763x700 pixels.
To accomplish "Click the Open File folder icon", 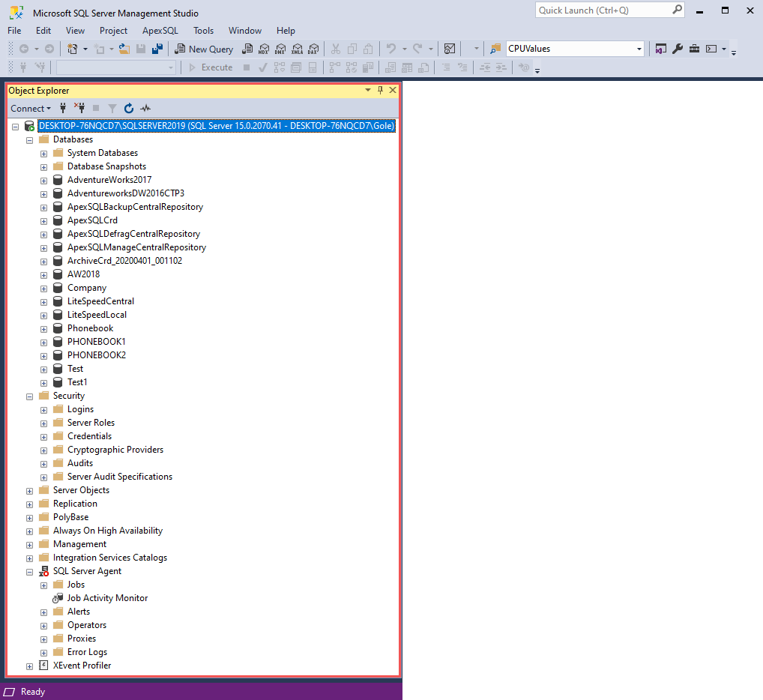I will [x=124, y=49].
